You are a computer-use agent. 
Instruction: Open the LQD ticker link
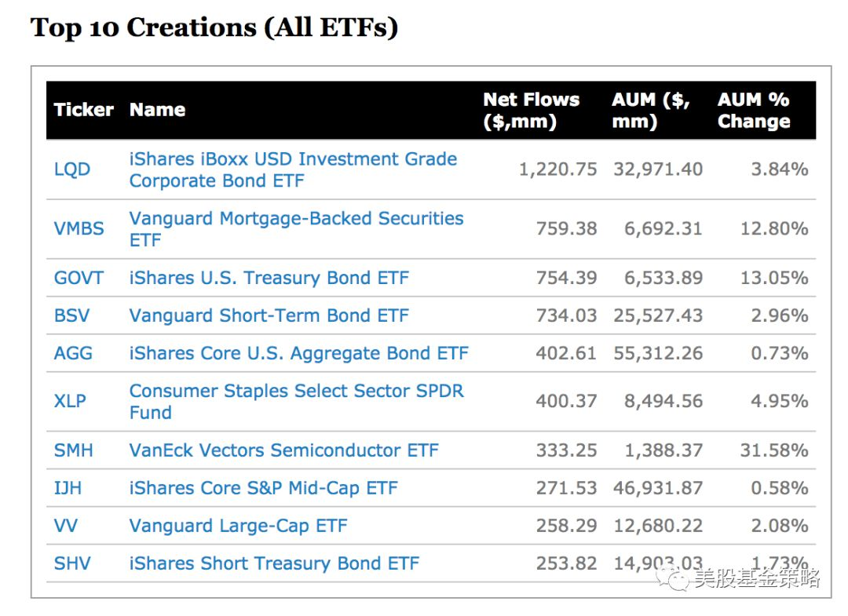point(72,169)
